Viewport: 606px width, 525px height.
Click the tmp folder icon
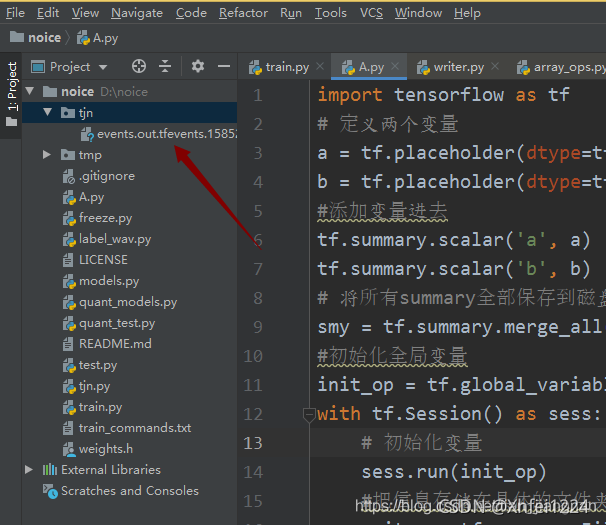click(x=68, y=155)
